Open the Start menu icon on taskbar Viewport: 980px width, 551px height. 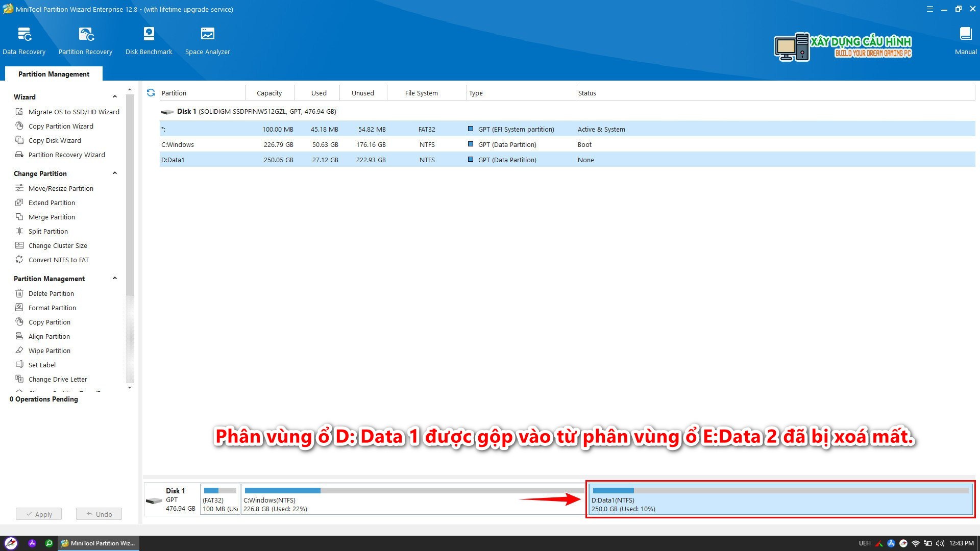[x=11, y=543]
